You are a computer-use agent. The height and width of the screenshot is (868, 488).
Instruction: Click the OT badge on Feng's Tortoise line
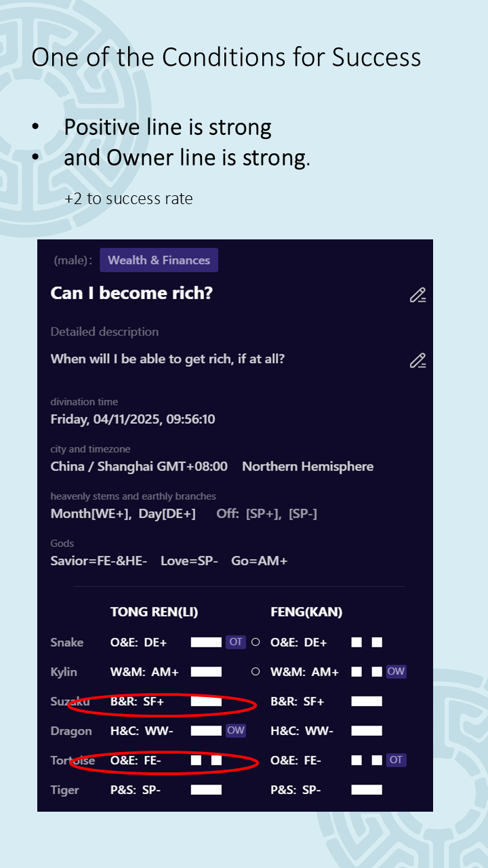point(396,760)
